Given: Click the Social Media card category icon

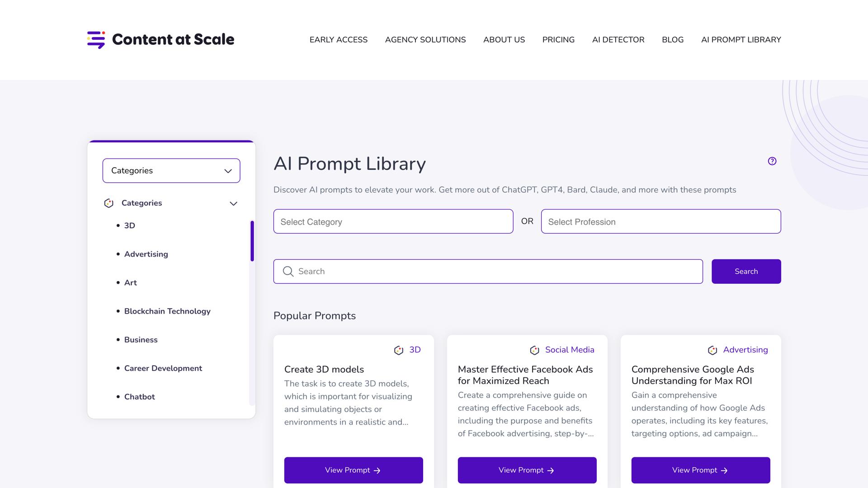Looking at the screenshot, I should pyautogui.click(x=534, y=350).
